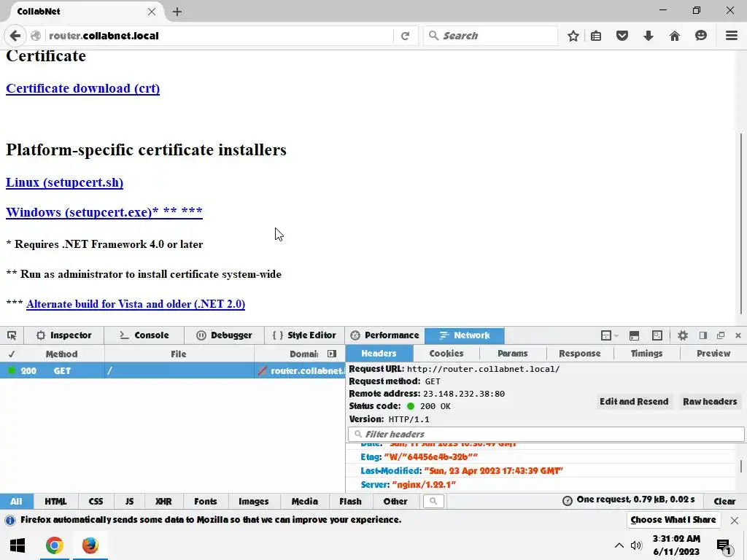Image resolution: width=747 pixels, height=560 pixels.
Task: Filter network requests by JS
Action: tap(129, 501)
